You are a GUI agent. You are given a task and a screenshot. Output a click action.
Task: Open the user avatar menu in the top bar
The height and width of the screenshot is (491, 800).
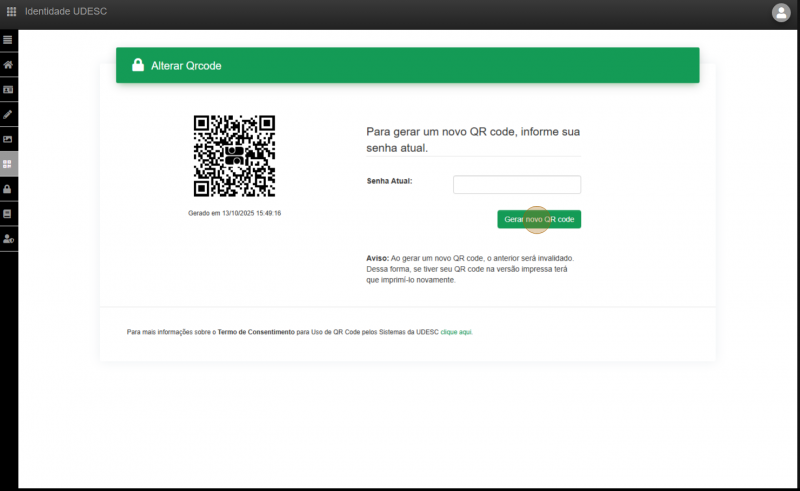click(x=781, y=13)
